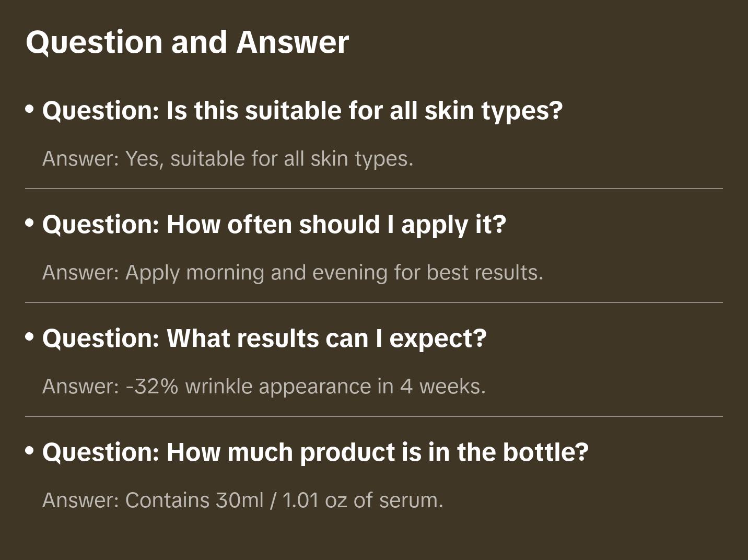The image size is (748, 560).
Task: Click the question about product in the bottle
Action: pos(315,452)
